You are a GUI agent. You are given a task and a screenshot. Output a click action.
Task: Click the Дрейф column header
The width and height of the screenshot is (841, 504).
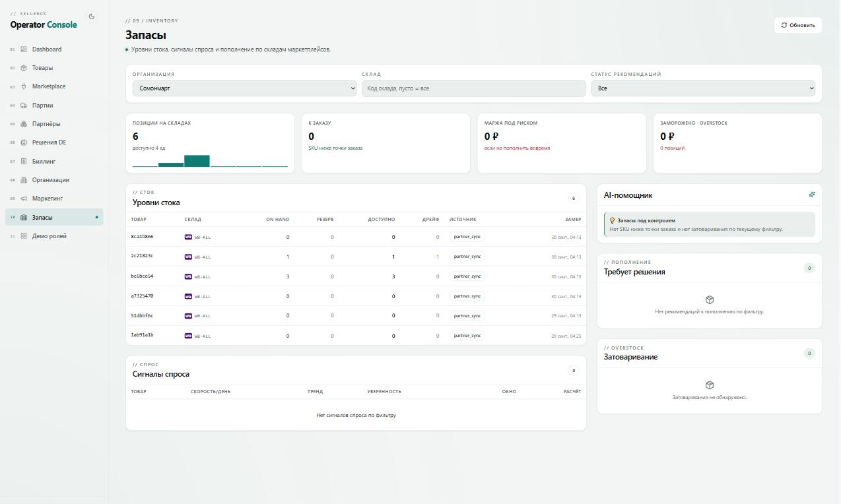coord(430,220)
